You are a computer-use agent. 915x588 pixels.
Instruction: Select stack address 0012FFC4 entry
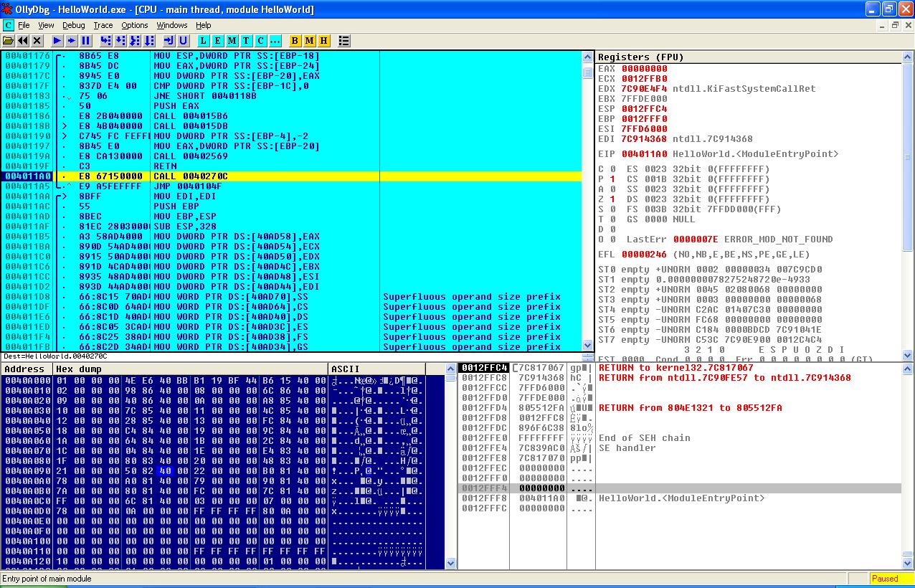(x=484, y=368)
